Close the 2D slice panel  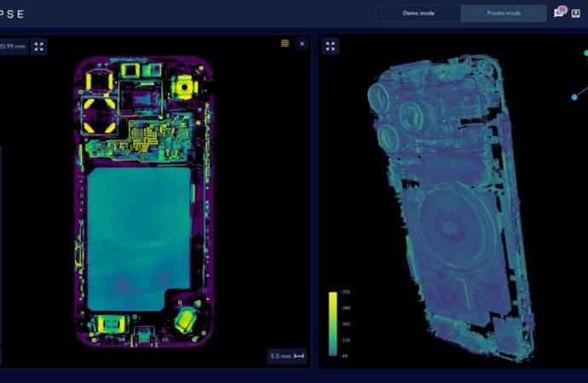[x=302, y=43]
